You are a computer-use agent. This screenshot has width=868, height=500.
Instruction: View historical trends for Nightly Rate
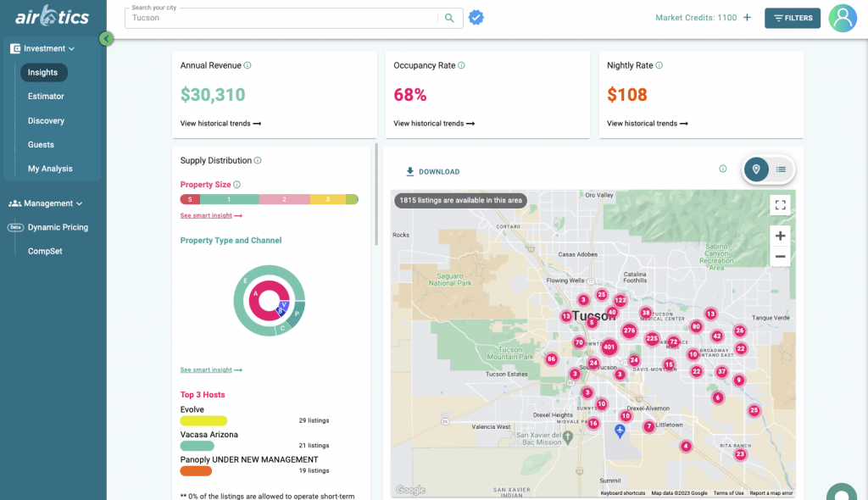(646, 123)
